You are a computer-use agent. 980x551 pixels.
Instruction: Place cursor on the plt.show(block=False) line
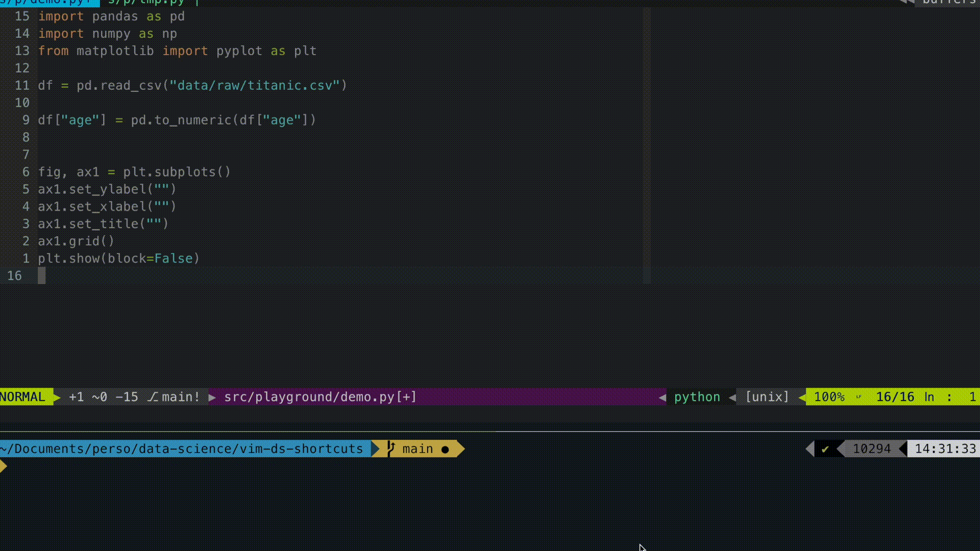coord(118,259)
